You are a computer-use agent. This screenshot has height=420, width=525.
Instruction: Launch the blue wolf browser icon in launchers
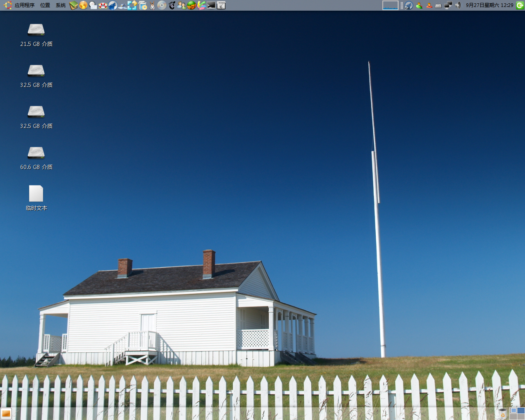point(113,5)
